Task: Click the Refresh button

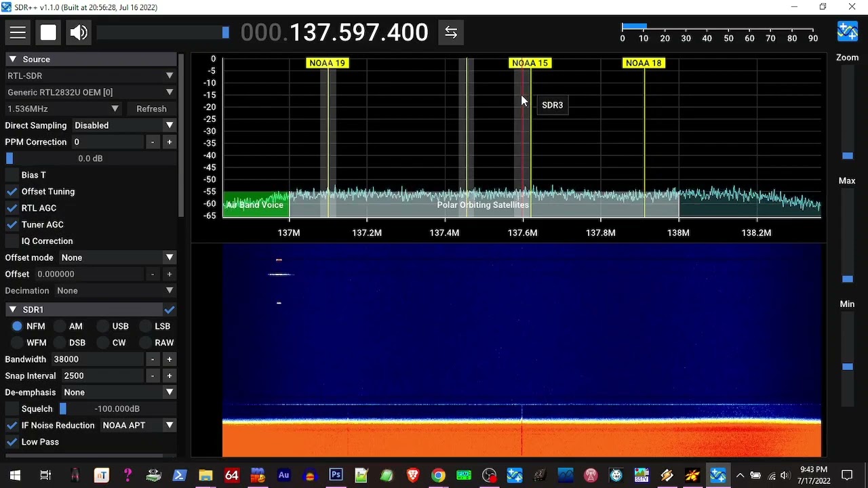Action: point(151,108)
